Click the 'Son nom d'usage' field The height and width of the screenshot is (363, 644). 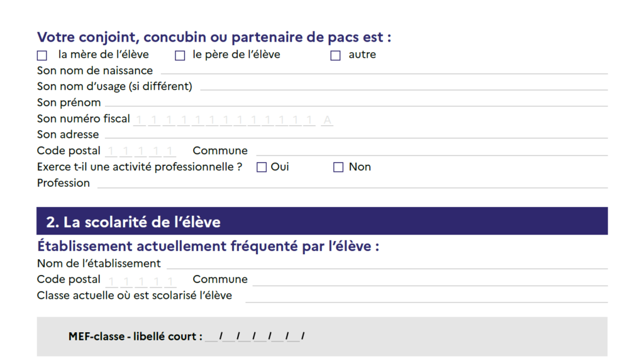402,86
